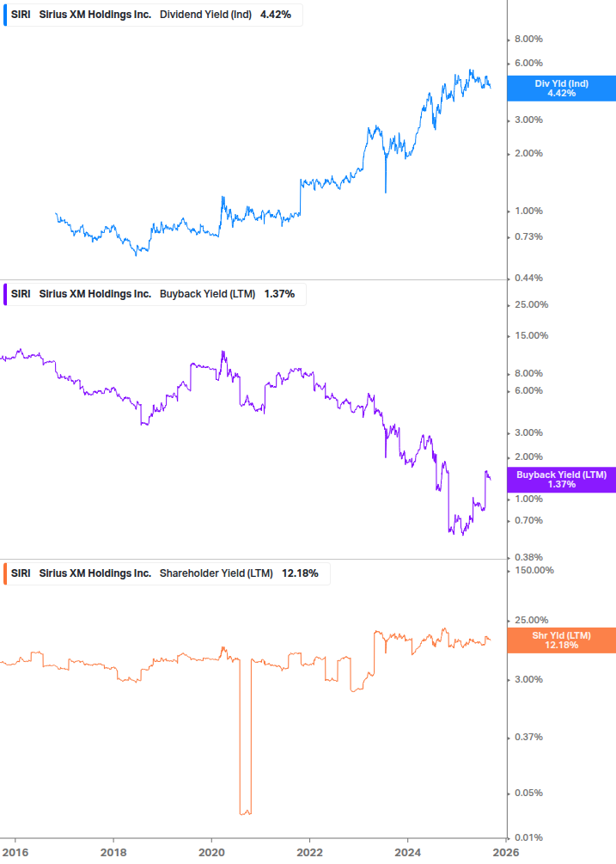This screenshot has height=864, width=616.
Task: Click the 0.37% axis tick label
Action: 528,737
